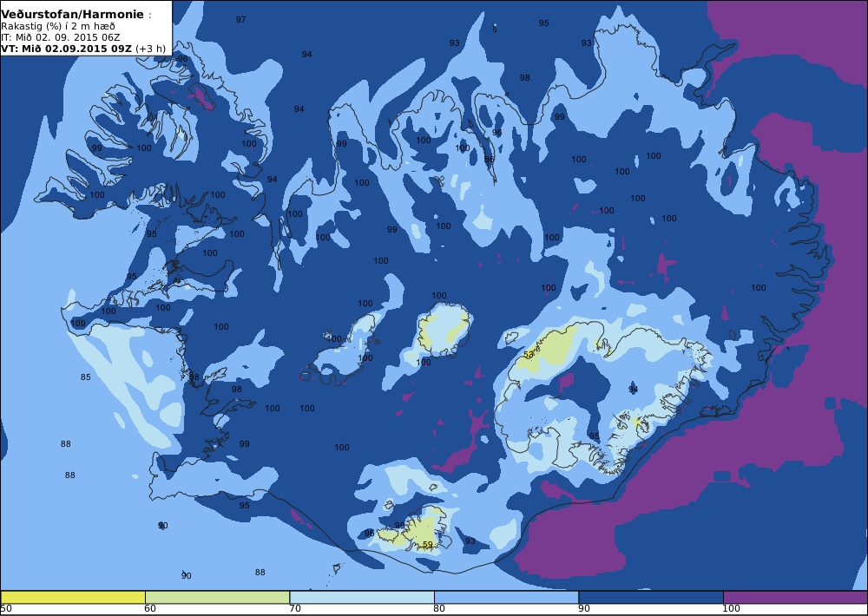Pick the purple above-100 legend swatch

[795, 597]
